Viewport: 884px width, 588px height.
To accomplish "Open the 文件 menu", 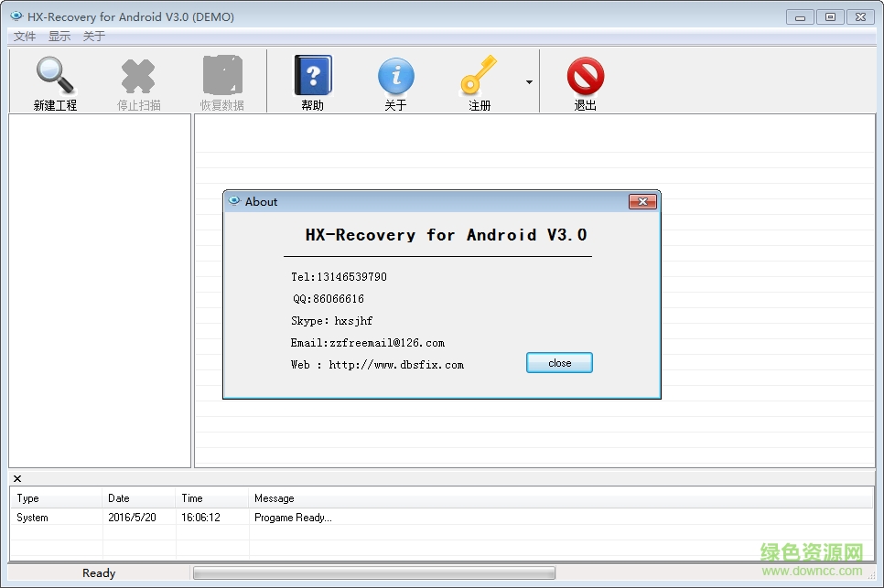I will pos(24,37).
